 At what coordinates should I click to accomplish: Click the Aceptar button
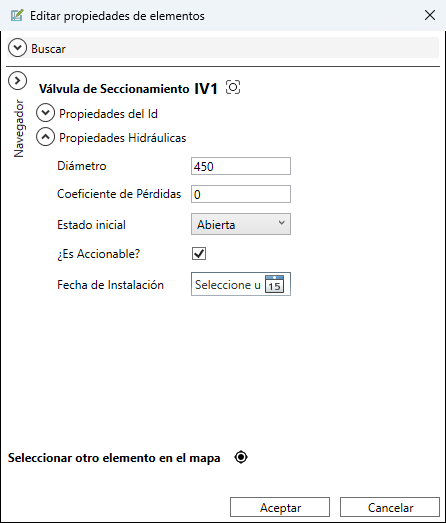pos(280,507)
